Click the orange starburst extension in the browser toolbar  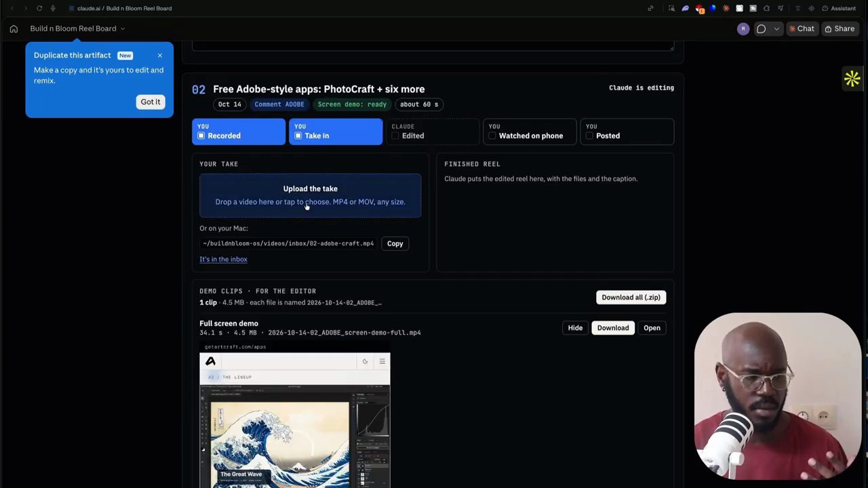tap(726, 8)
